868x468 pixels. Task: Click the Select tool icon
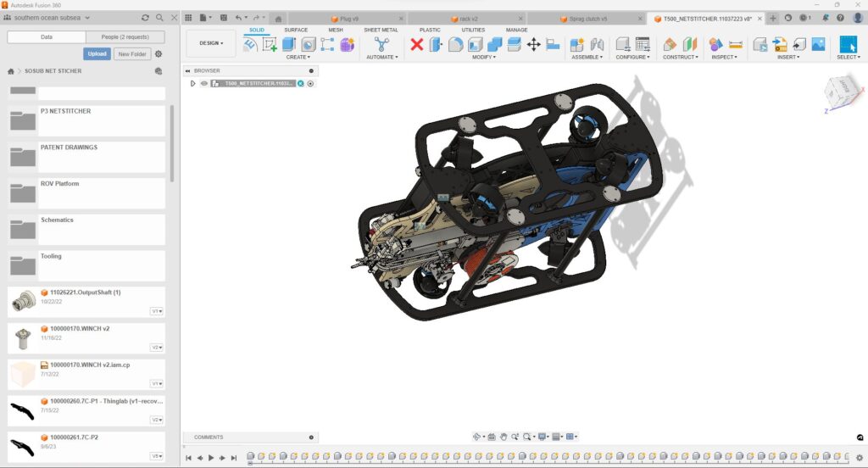[848, 45]
